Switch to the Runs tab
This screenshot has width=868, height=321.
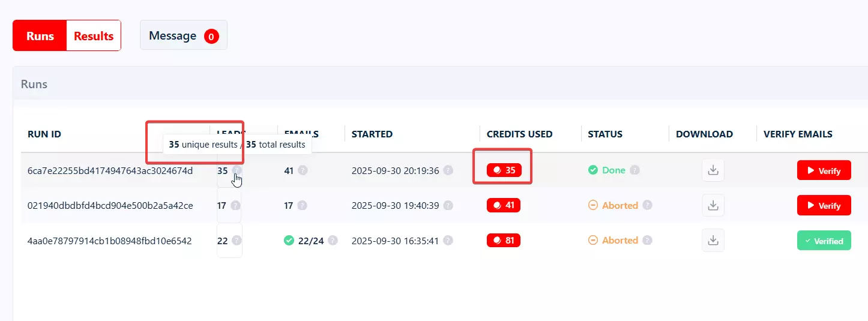[x=40, y=36]
